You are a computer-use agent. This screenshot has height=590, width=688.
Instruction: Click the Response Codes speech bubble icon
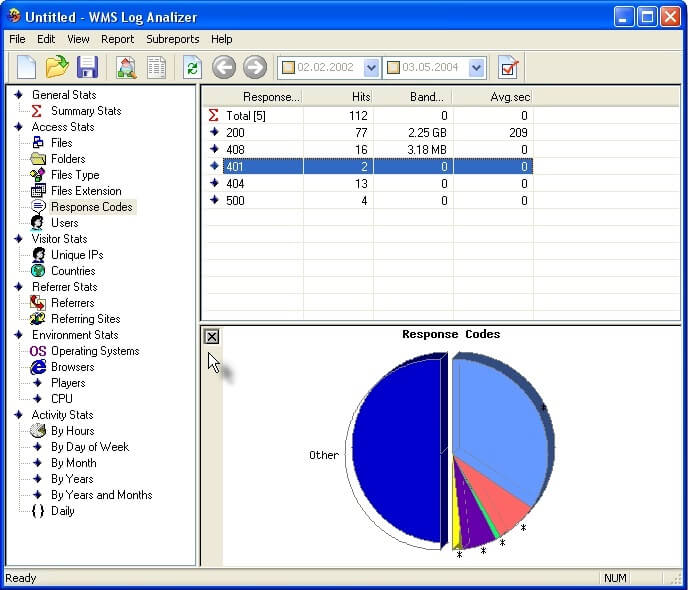[x=39, y=206]
